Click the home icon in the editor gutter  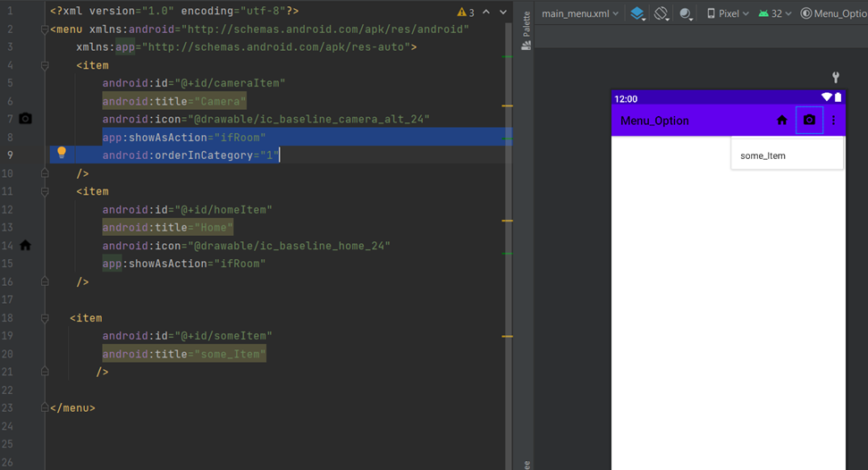(25, 245)
